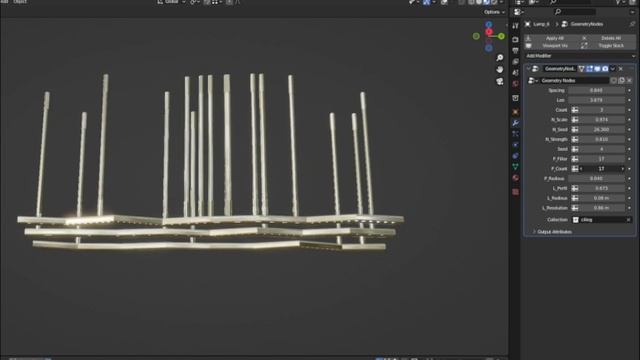Viewport: 640px width, 360px height.
Task: Click Lamp_6 in the properties breadcrumb
Action: (x=541, y=24)
